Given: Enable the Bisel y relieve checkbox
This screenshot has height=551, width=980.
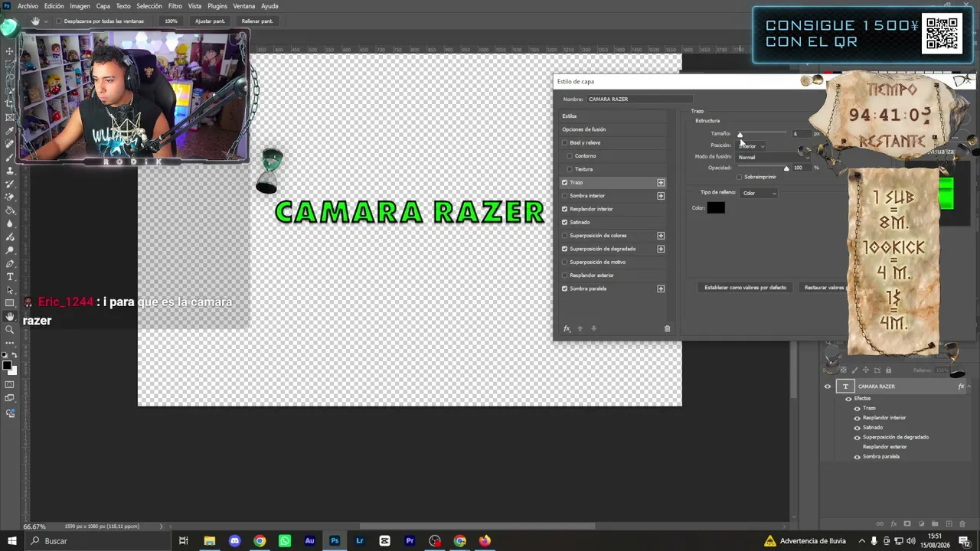Looking at the screenshot, I should point(565,143).
